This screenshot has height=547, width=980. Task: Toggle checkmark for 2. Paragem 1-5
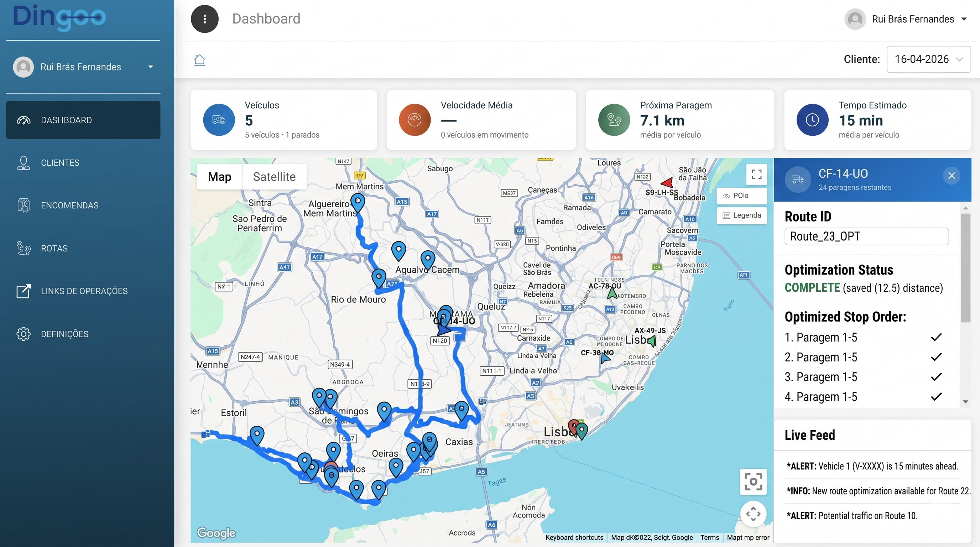coord(936,357)
